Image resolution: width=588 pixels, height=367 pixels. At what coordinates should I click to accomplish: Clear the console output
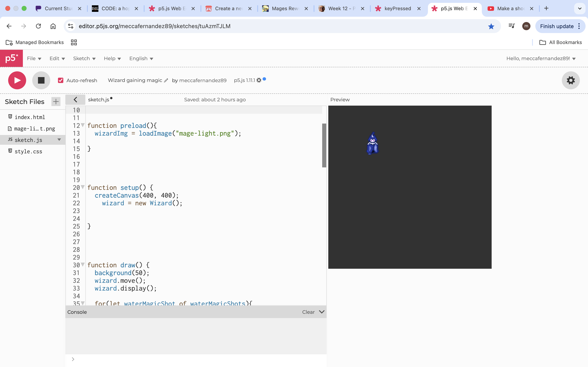(x=308, y=312)
